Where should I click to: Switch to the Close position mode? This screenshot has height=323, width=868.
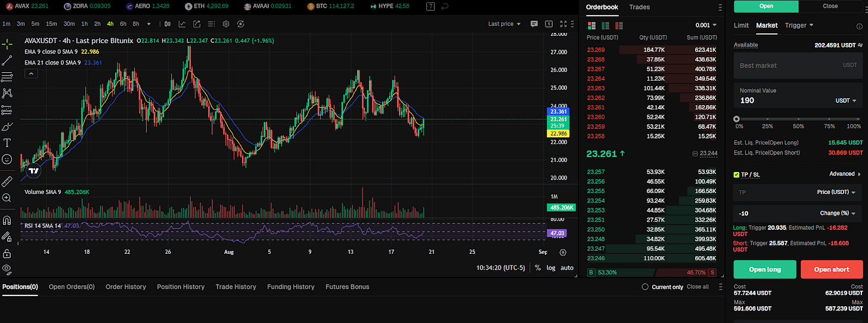[830, 6]
